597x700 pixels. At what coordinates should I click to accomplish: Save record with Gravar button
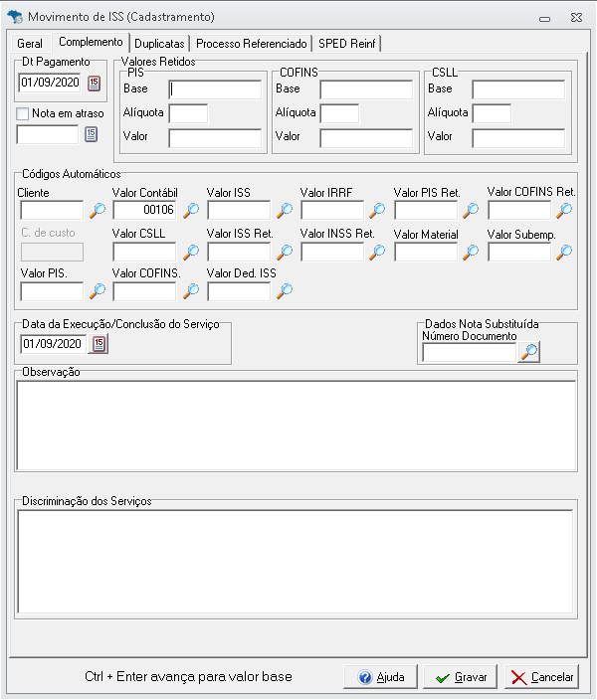461,677
